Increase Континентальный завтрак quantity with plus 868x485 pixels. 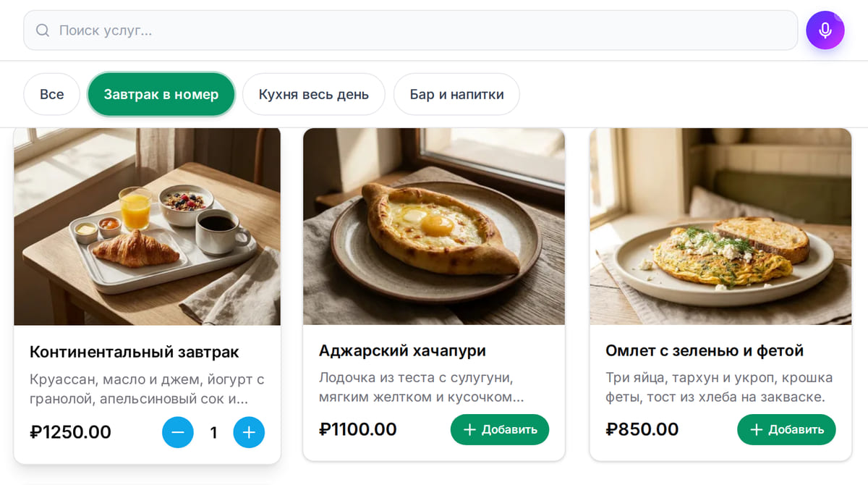click(x=249, y=433)
